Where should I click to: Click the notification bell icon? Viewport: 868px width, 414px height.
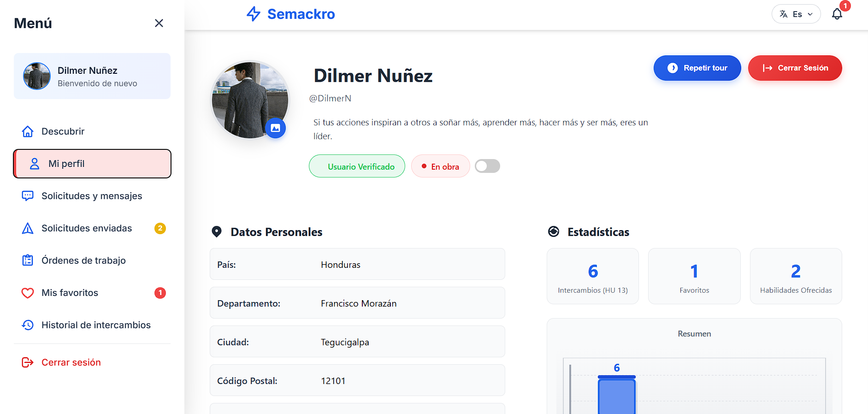click(x=837, y=14)
